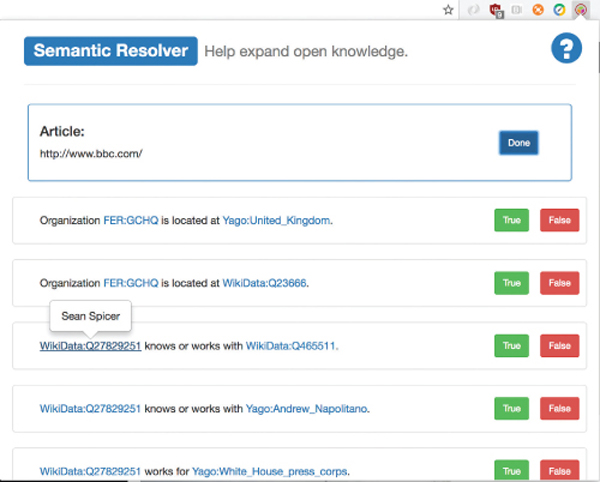Click the active Semantic Resolver extension icon
Image resolution: width=600 pixels, height=482 pixels.
580,10
